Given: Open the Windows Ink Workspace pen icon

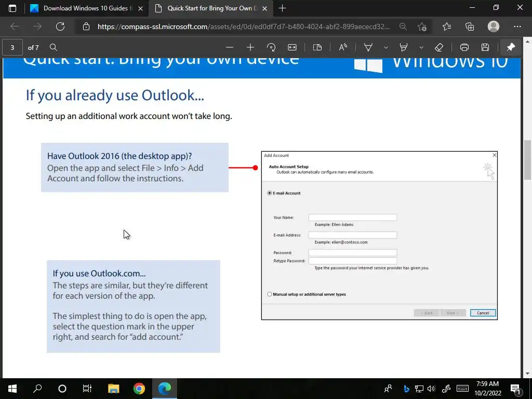Looking at the screenshot, I should click(446, 389).
